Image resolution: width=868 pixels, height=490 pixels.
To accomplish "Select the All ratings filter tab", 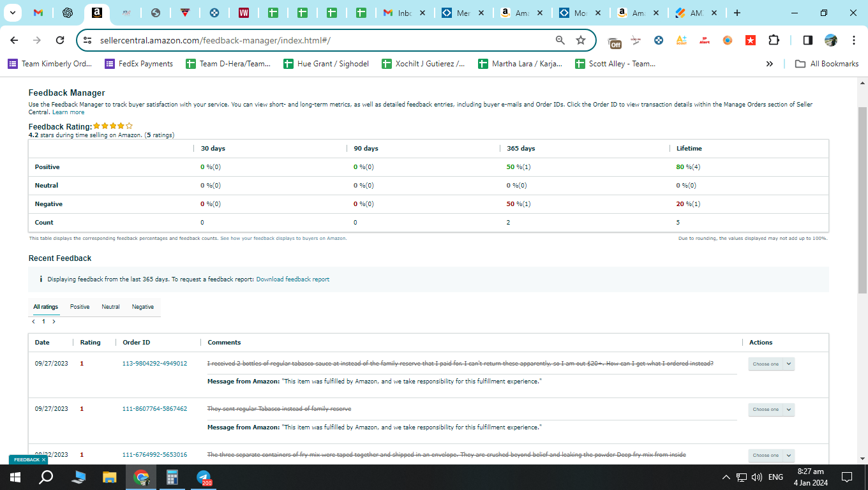I will coord(46,307).
